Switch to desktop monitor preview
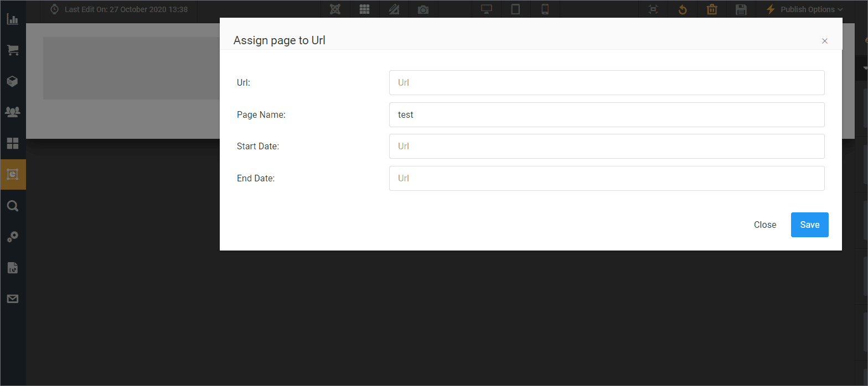Screen dimensions: 868x386 pyautogui.click(x=486, y=9)
